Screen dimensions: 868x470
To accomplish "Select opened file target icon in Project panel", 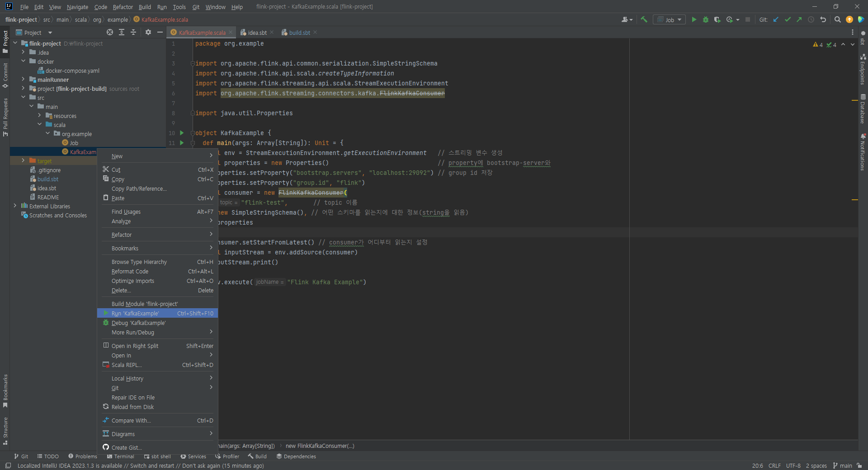I will 110,32.
